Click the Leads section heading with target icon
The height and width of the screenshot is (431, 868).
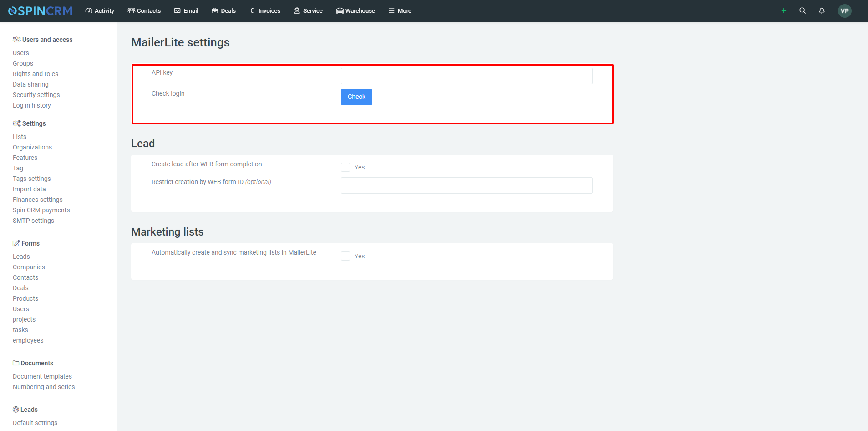click(x=25, y=410)
